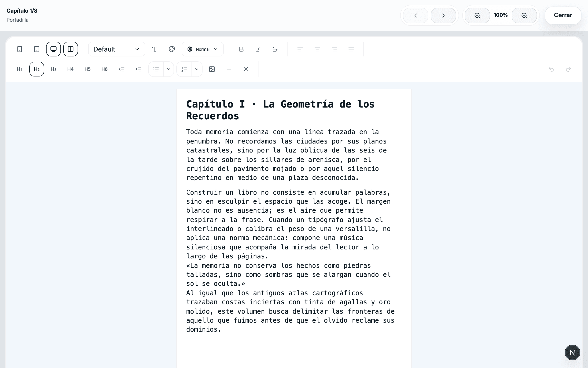Viewport: 588px width, 368px height.
Task: Center align the text
Action: pyautogui.click(x=317, y=49)
